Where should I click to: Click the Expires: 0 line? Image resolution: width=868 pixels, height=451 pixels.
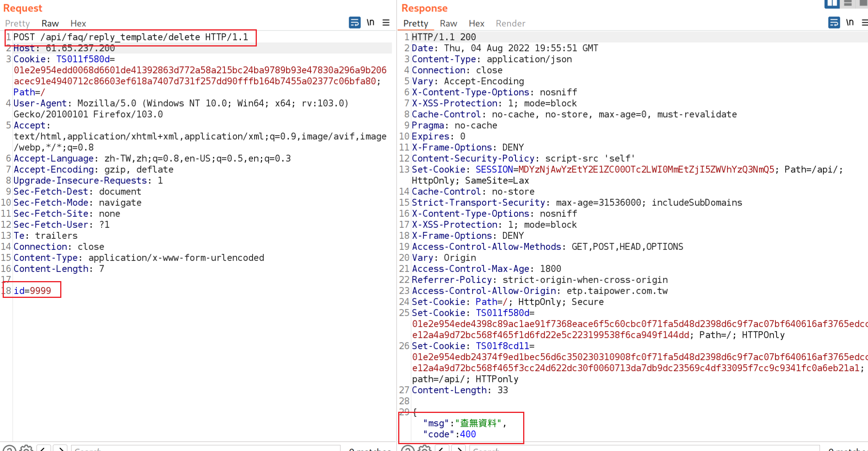439,136
